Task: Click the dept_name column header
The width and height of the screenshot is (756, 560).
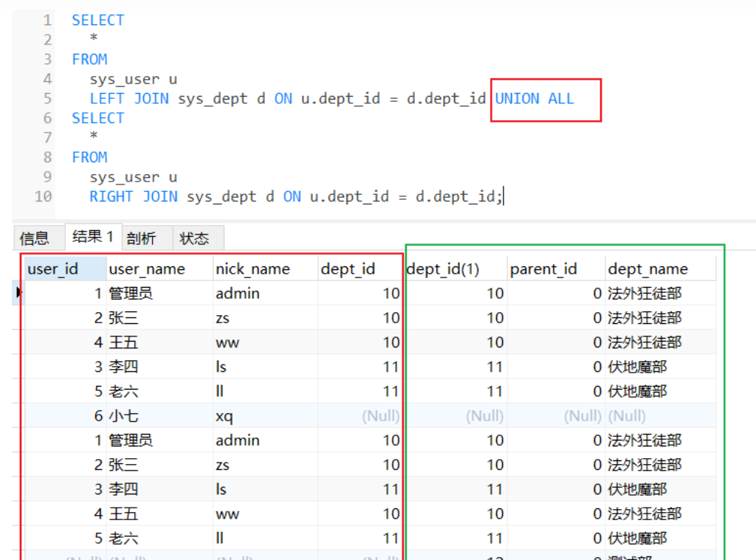Action: pos(661,269)
